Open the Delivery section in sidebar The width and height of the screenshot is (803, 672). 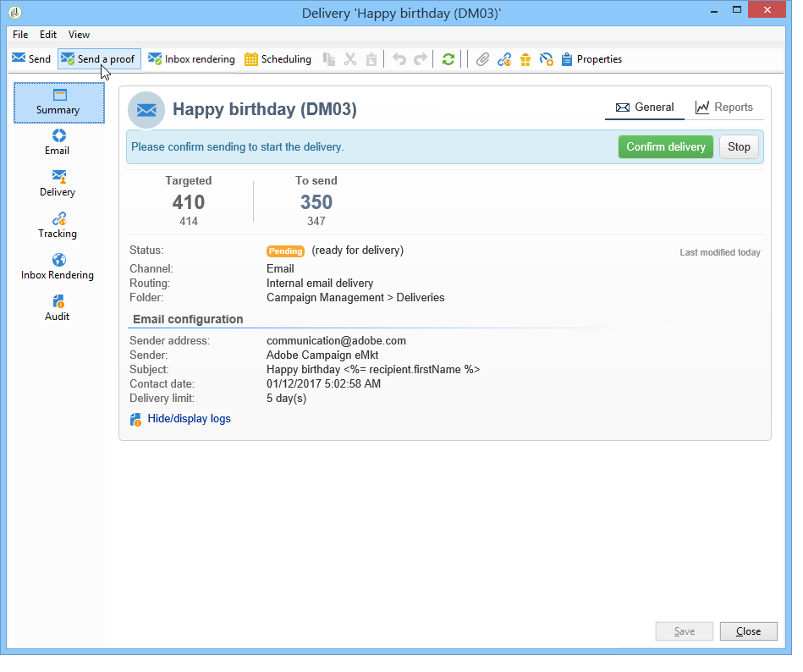58,184
